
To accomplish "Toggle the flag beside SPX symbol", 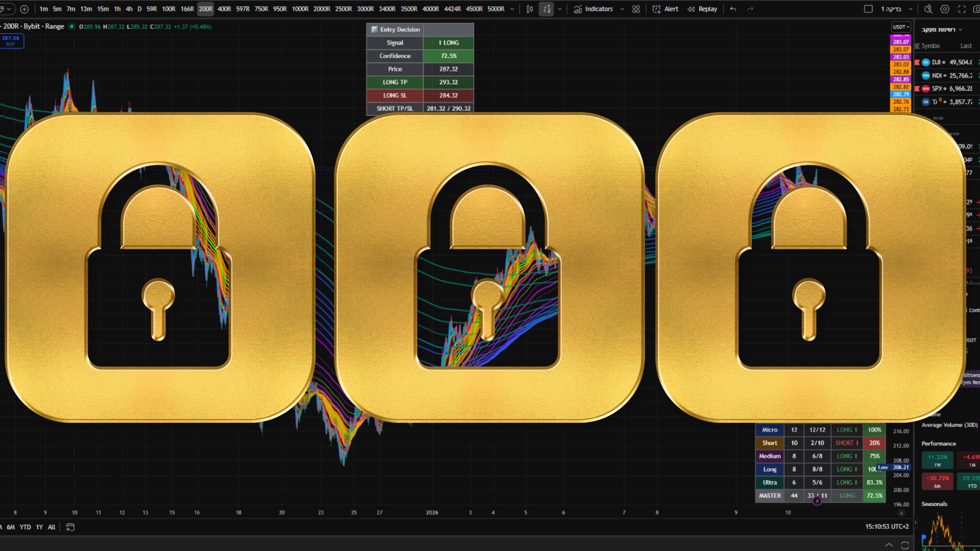I will (x=917, y=88).
